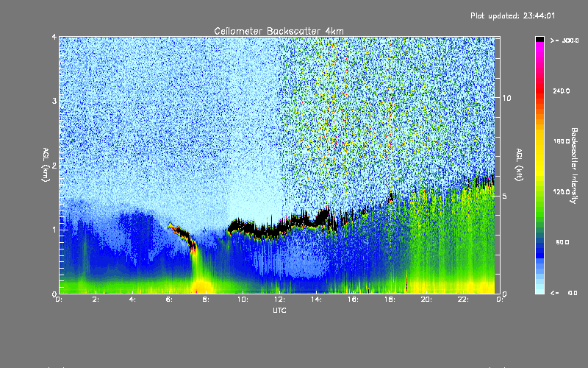Click the '16:' tick on the UTC axis

[353, 300]
